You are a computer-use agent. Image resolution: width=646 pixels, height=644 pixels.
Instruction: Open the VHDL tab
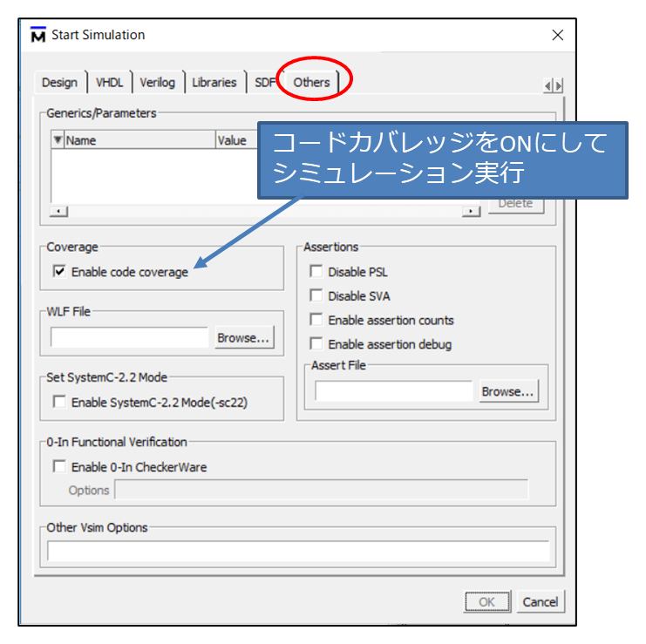pos(110,83)
